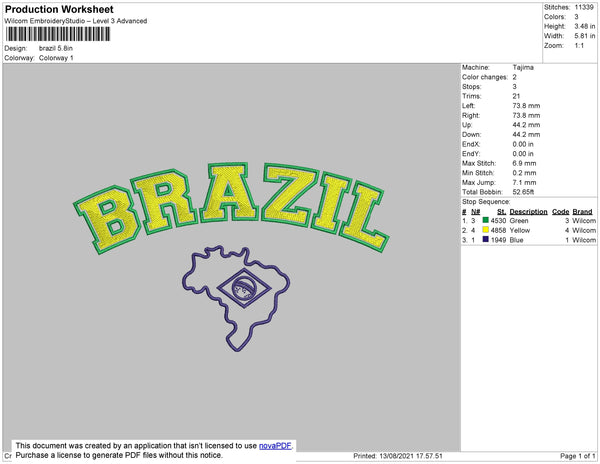This screenshot has height=464, width=600.
Task: Select the design name 'brazil 5.8in'
Action: click(56, 48)
